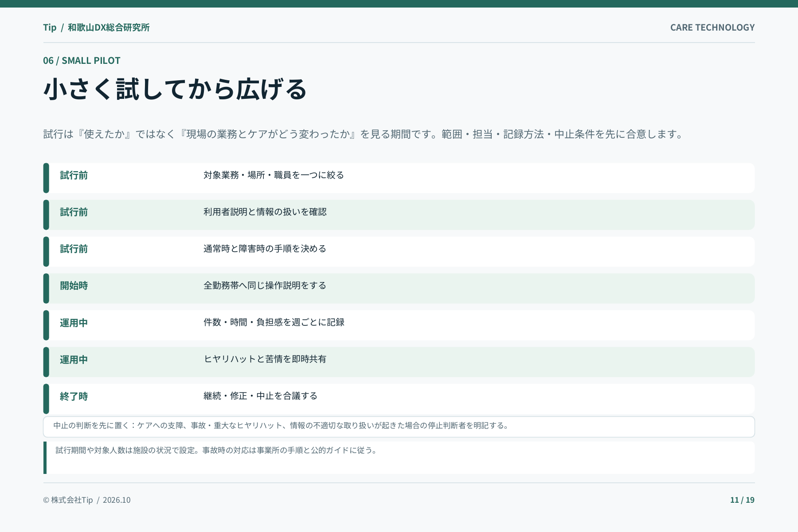Image resolution: width=798 pixels, height=532 pixels.
Task: Click the 開始時 phase label
Action: (x=74, y=286)
